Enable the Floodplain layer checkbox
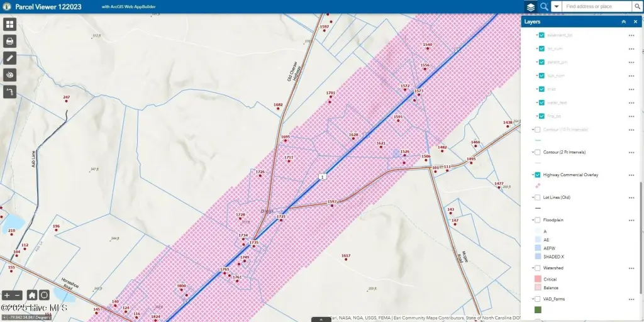 coord(538,220)
